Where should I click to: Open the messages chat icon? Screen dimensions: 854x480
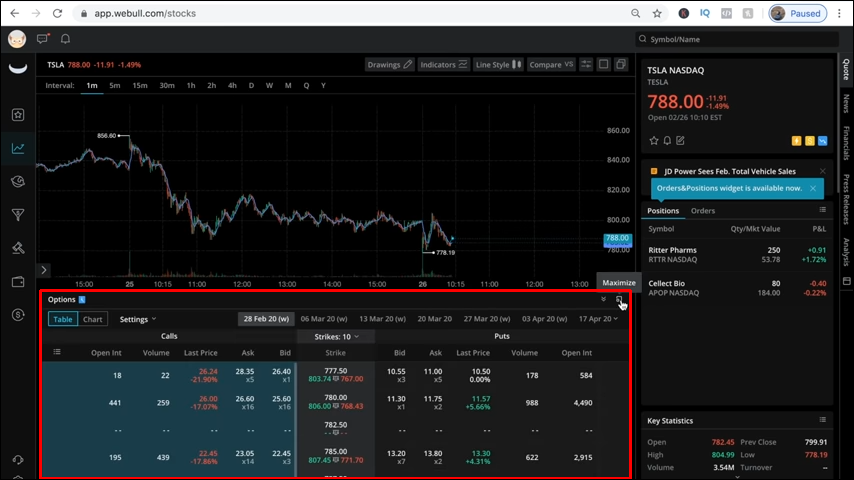[x=42, y=39]
